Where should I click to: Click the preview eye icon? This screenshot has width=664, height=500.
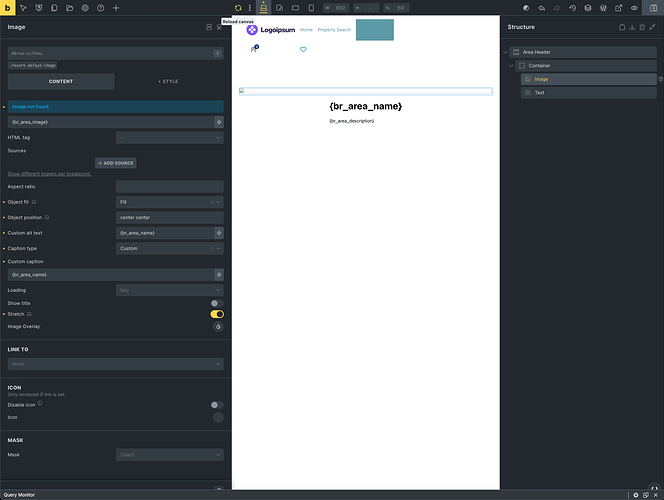click(x=634, y=8)
